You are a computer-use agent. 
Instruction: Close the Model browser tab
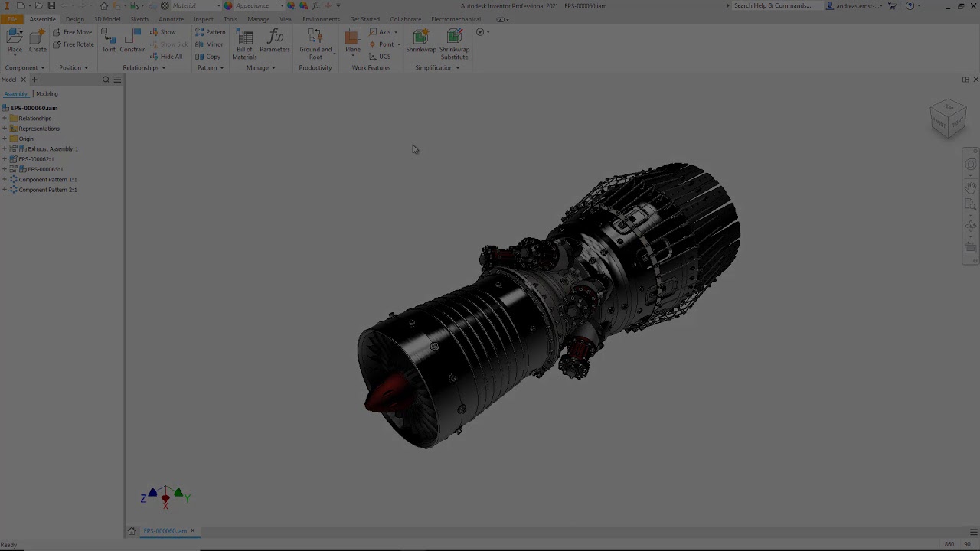tap(23, 80)
